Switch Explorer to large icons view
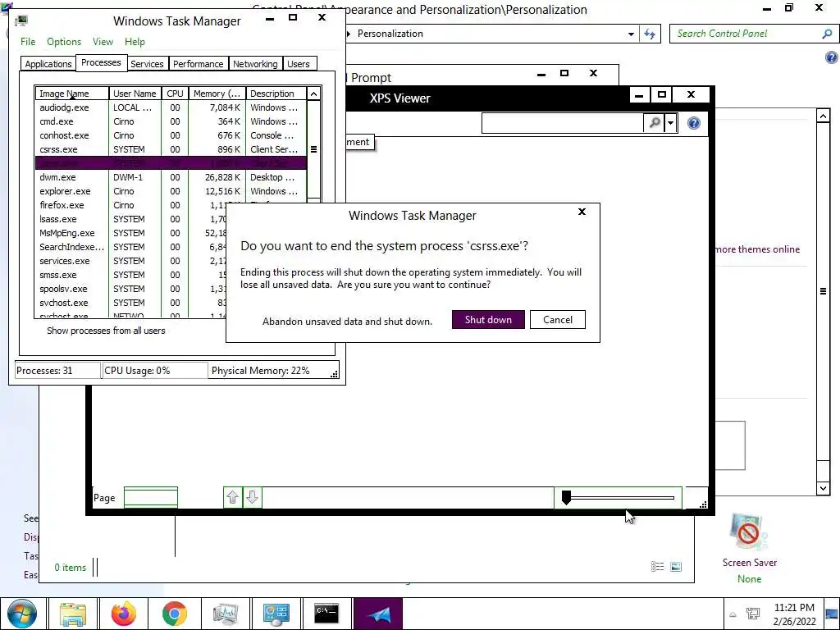Screen dimensions: 840x630 click(x=676, y=566)
